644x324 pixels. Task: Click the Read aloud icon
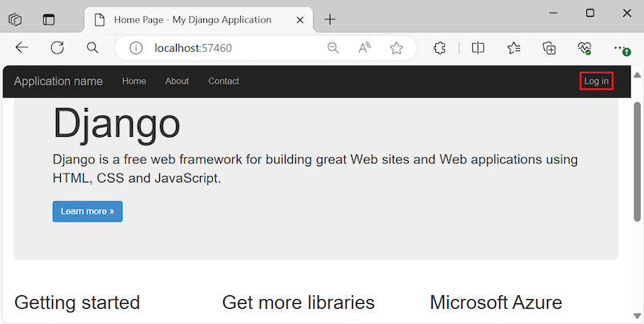365,48
